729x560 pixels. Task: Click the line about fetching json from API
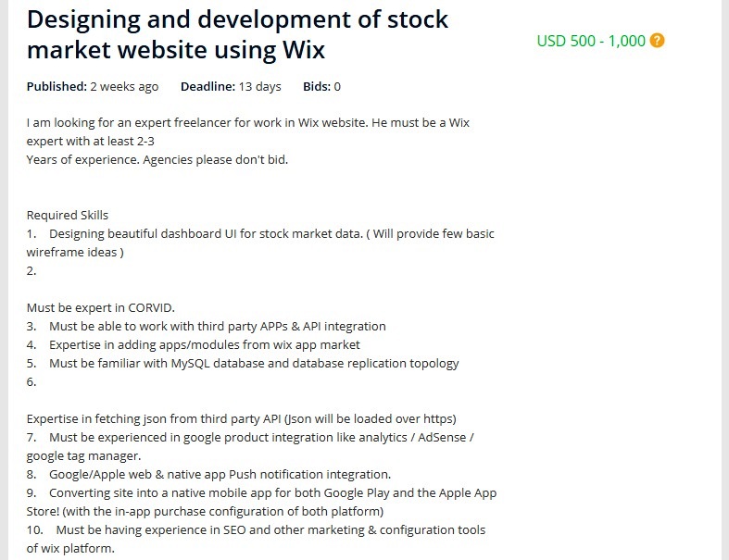click(x=241, y=418)
